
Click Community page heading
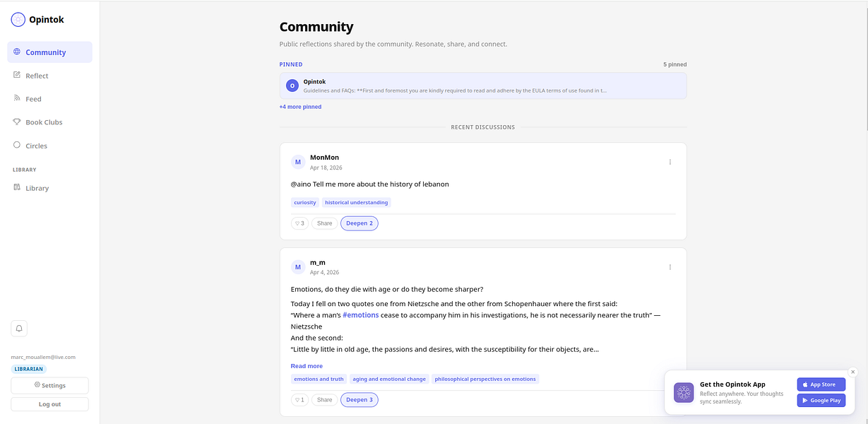316,28
